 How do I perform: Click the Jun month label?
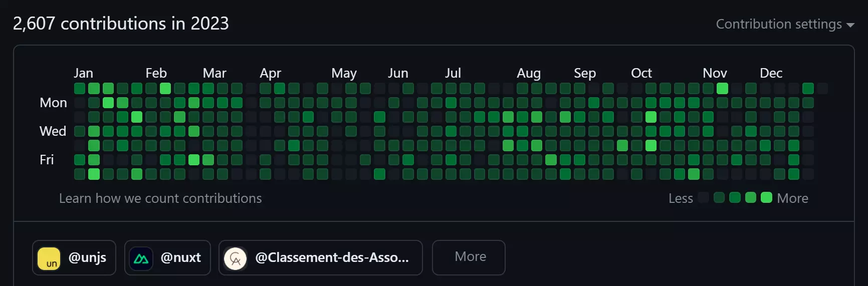(x=398, y=73)
